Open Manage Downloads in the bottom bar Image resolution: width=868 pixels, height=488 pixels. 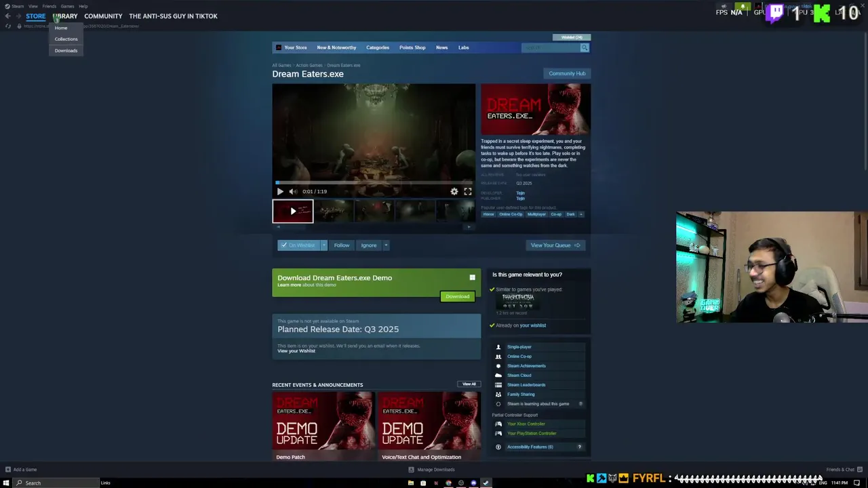pos(431,470)
